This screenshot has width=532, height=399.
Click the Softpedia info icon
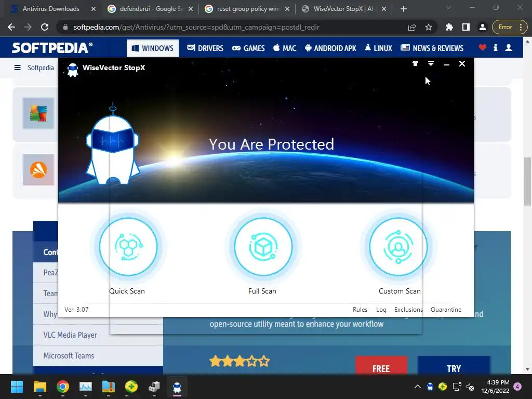pos(495,48)
